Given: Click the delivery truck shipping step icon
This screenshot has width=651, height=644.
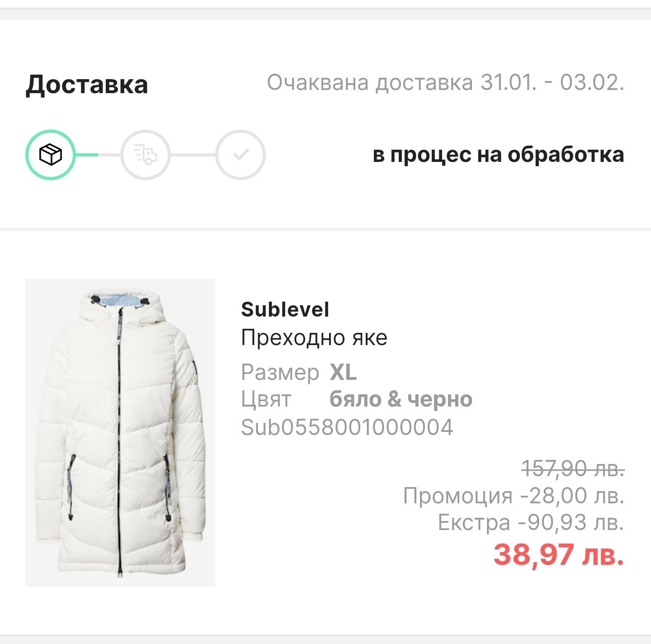Looking at the screenshot, I should click(x=146, y=155).
